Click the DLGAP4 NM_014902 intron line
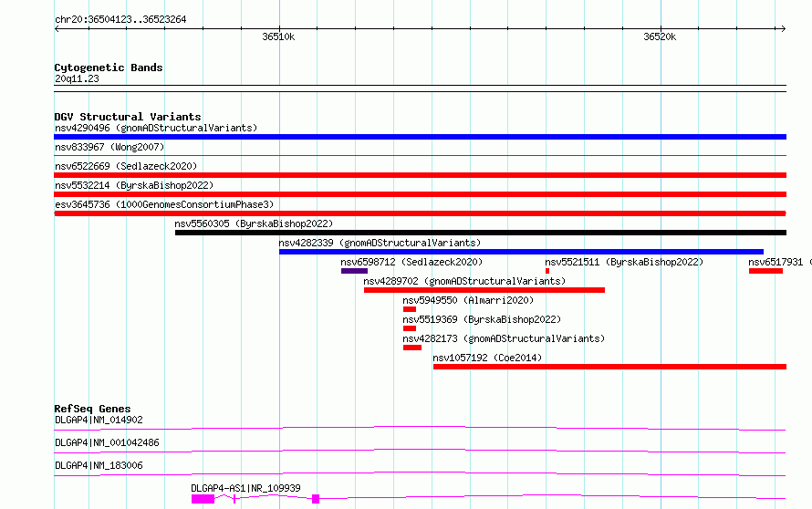The width and height of the screenshot is (812, 509). 420,428
